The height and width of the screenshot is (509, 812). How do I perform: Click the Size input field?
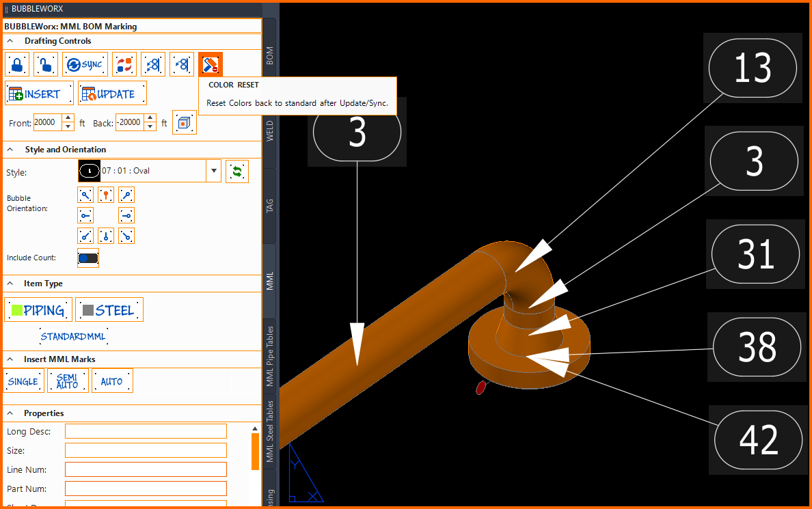coord(146,450)
